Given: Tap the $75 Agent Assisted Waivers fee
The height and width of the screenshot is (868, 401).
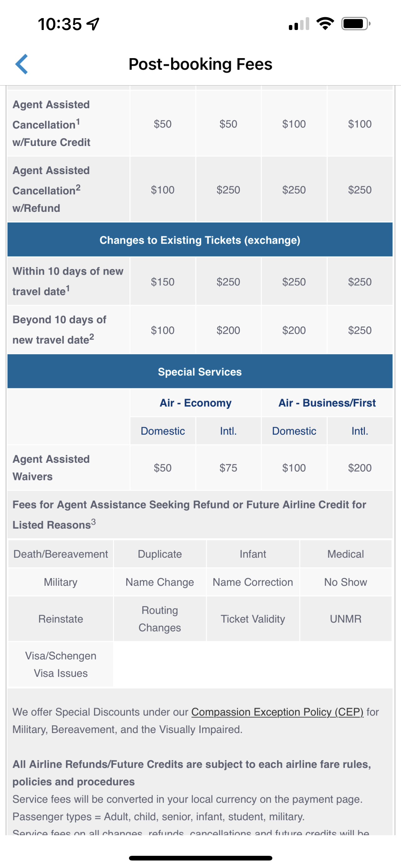Looking at the screenshot, I should (x=228, y=468).
